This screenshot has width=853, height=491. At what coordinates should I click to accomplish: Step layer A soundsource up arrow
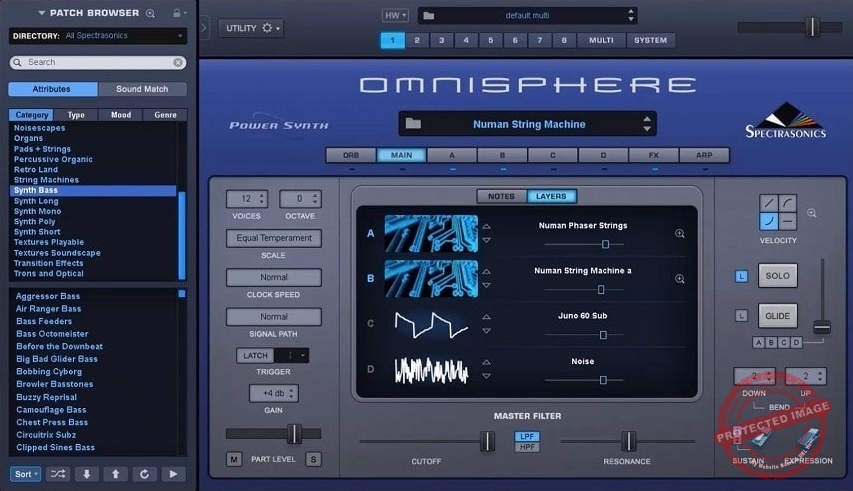(x=486, y=226)
